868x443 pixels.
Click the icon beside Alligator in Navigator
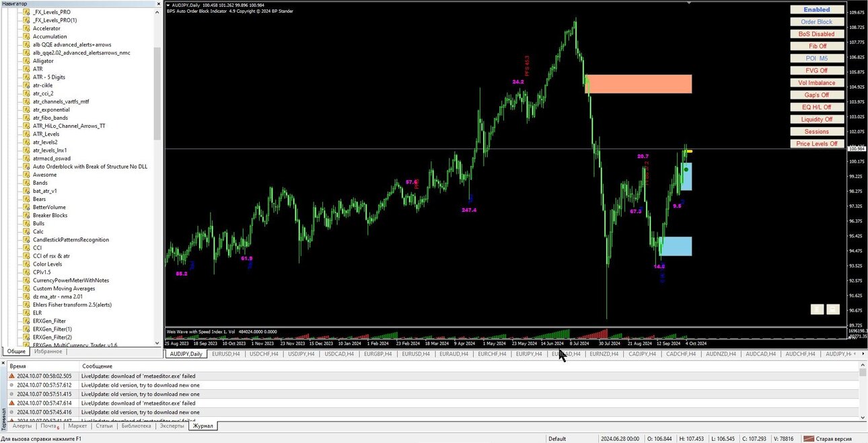pyautogui.click(x=26, y=61)
